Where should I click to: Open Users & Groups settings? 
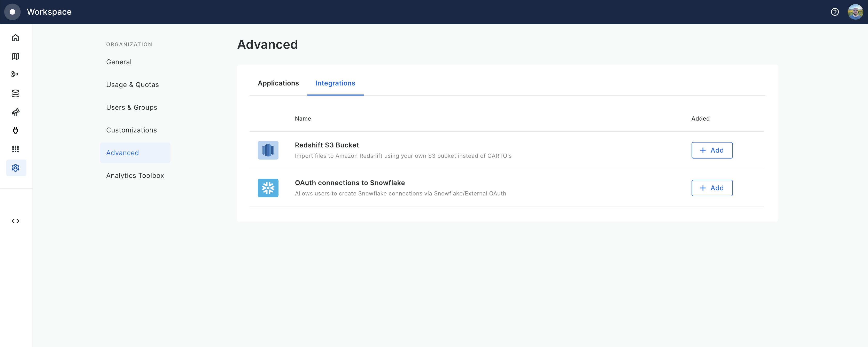[x=131, y=107]
